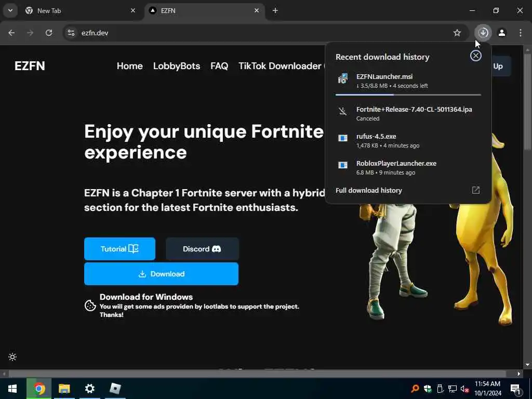Reload the ezfn.dev page
Viewport: 532px width, 399px height.
[x=49, y=33]
